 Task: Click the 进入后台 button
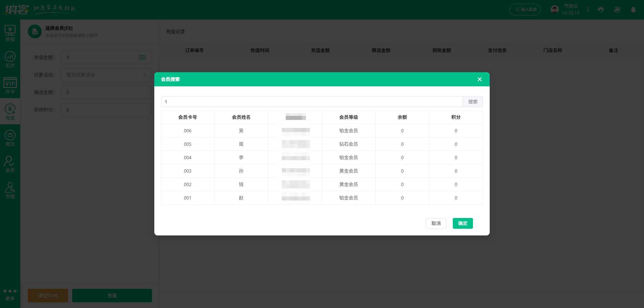525,9
